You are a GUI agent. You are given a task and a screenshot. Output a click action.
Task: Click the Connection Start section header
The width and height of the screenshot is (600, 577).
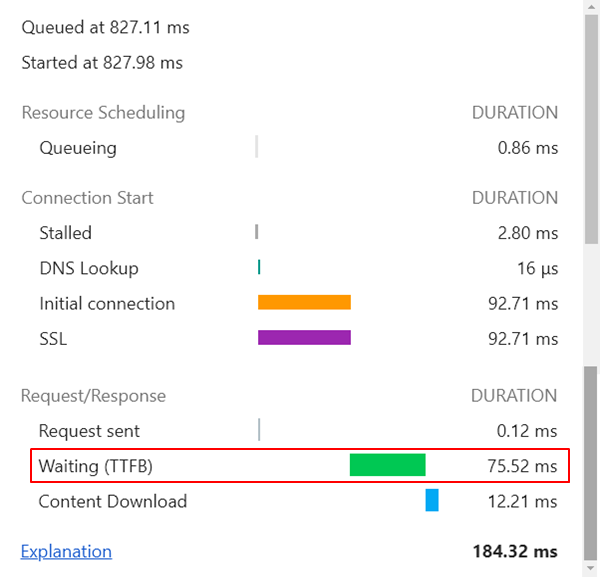tap(88, 198)
